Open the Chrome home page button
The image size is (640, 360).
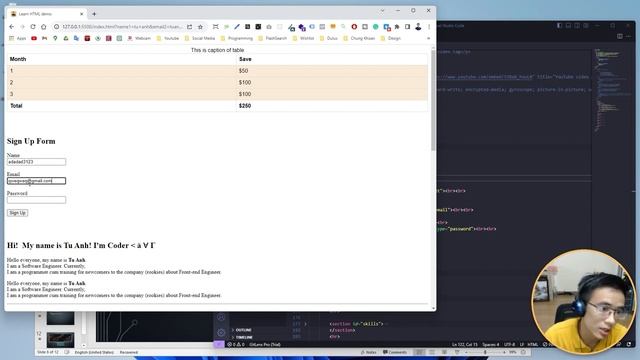pyautogui.click(x=44, y=27)
